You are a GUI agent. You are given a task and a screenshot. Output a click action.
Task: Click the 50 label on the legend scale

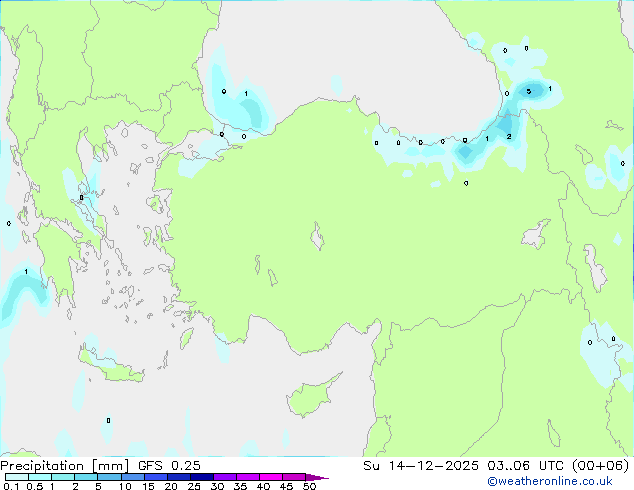[x=310, y=486]
